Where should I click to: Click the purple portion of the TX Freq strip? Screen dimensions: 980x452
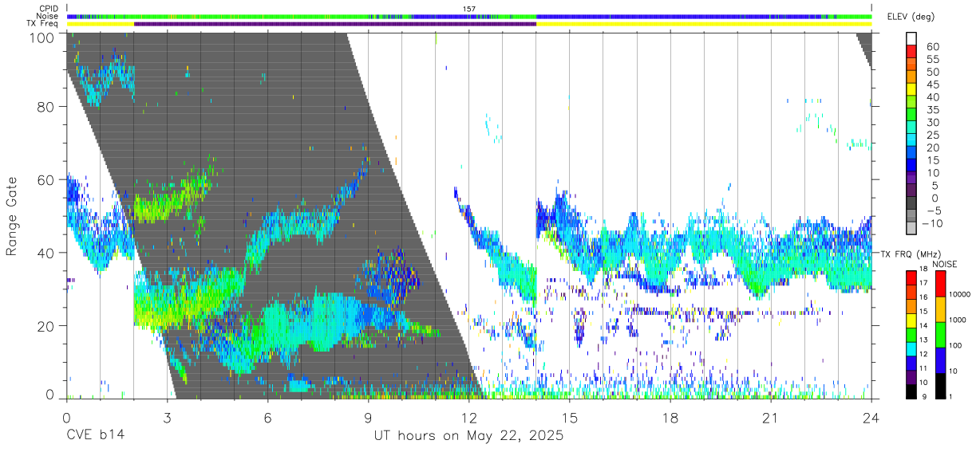pos(335,24)
